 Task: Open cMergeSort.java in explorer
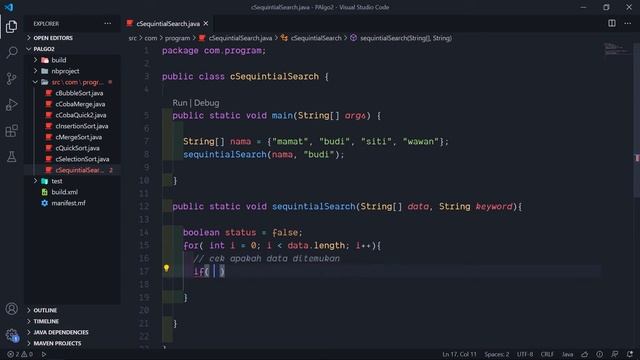(72, 137)
